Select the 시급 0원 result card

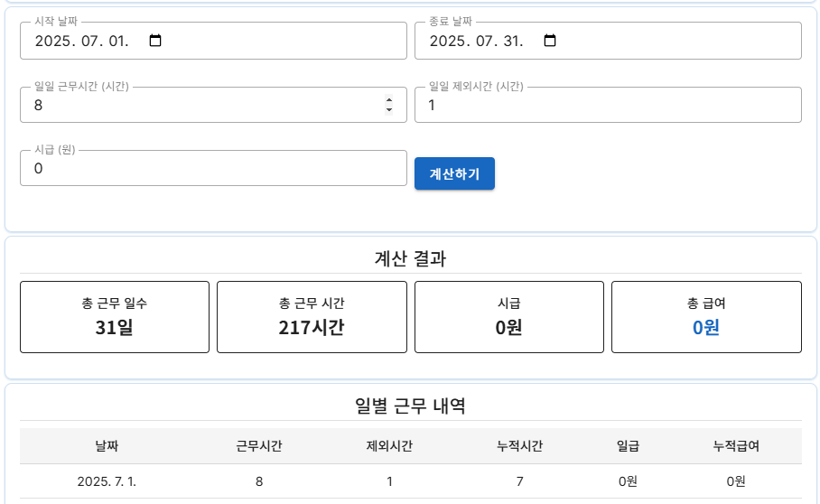508,317
